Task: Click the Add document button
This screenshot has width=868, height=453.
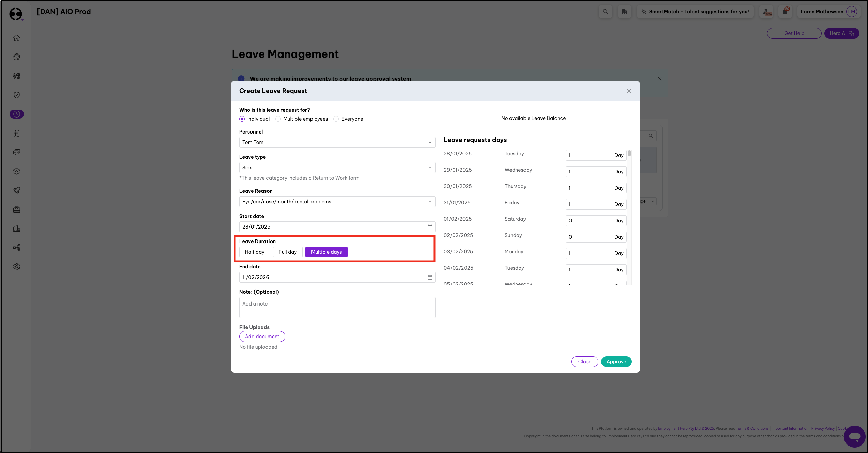Action: [262, 337]
